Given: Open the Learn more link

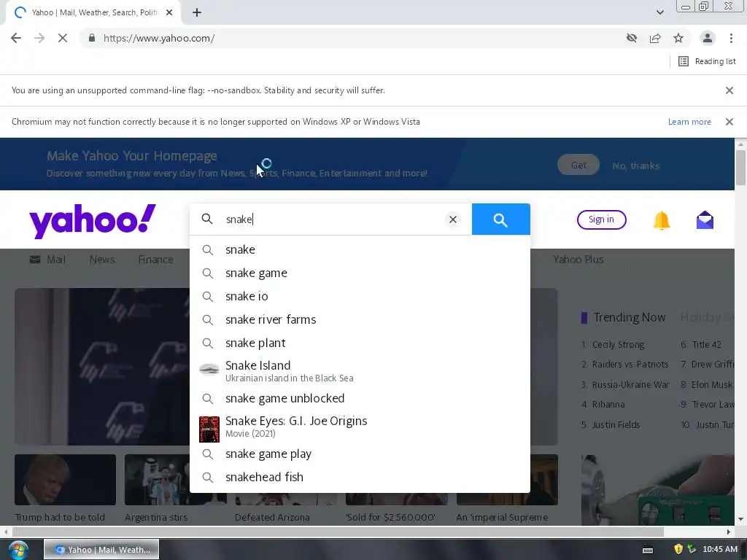Looking at the screenshot, I should click(x=689, y=122).
